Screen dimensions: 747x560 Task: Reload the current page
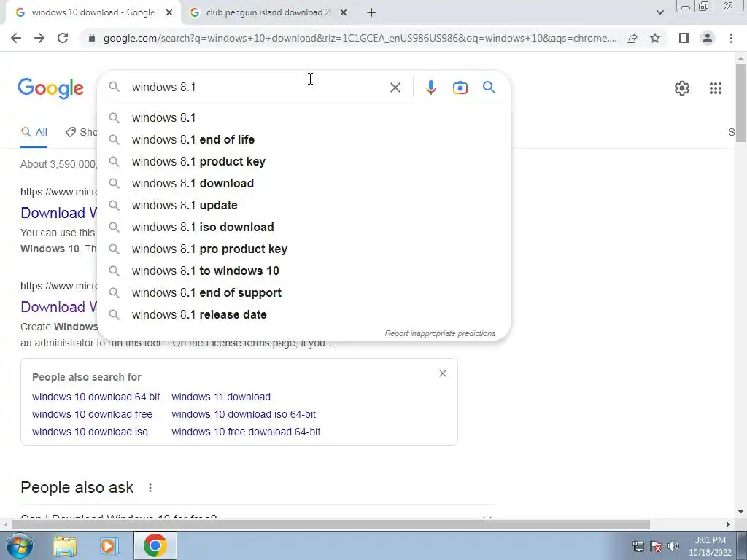coord(63,38)
